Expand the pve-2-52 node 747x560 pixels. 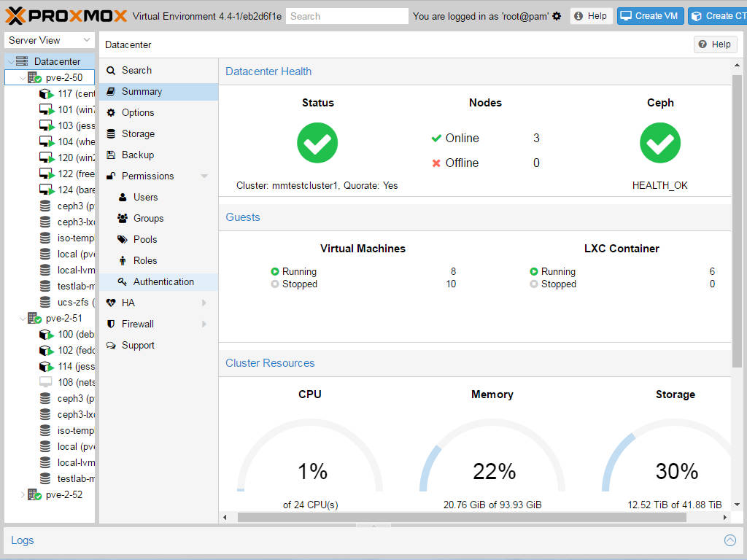(x=22, y=494)
